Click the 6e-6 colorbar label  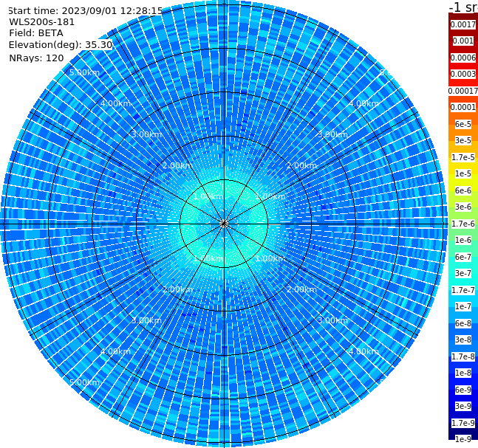pyautogui.click(x=463, y=190)
